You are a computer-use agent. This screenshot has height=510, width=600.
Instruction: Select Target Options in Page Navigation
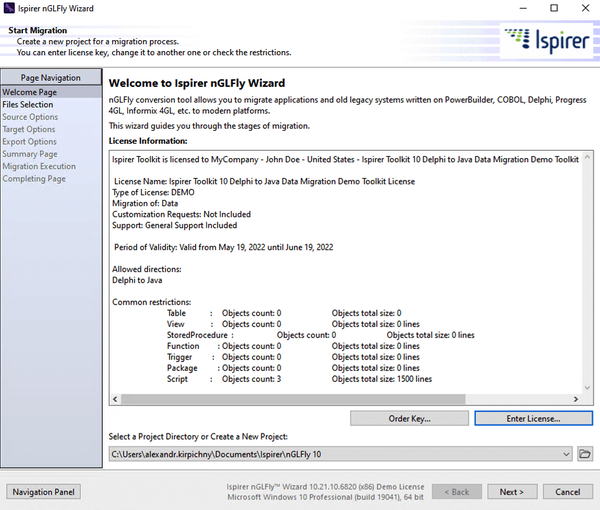click(x=51, y=129)
